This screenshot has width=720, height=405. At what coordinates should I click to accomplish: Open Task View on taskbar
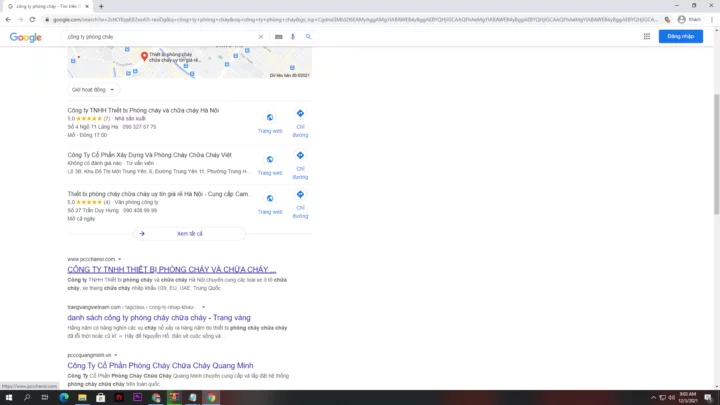coord(45,398)
